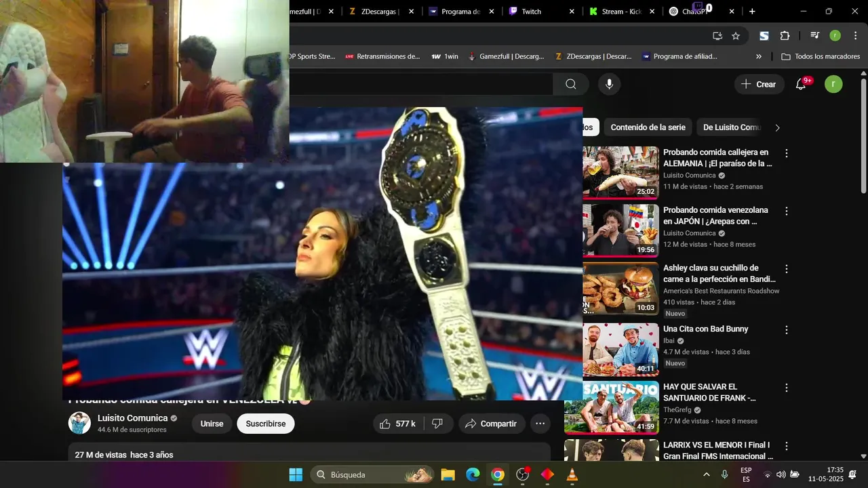868x488 pixels.
Task: Switch to the Twitch tab
Action: pyautogui.click(x=540, y=12)
